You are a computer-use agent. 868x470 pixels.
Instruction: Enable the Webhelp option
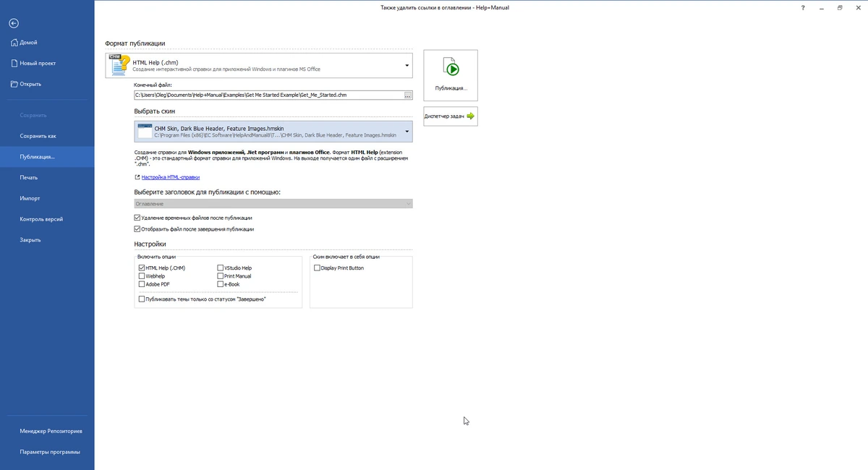[142, 276]
